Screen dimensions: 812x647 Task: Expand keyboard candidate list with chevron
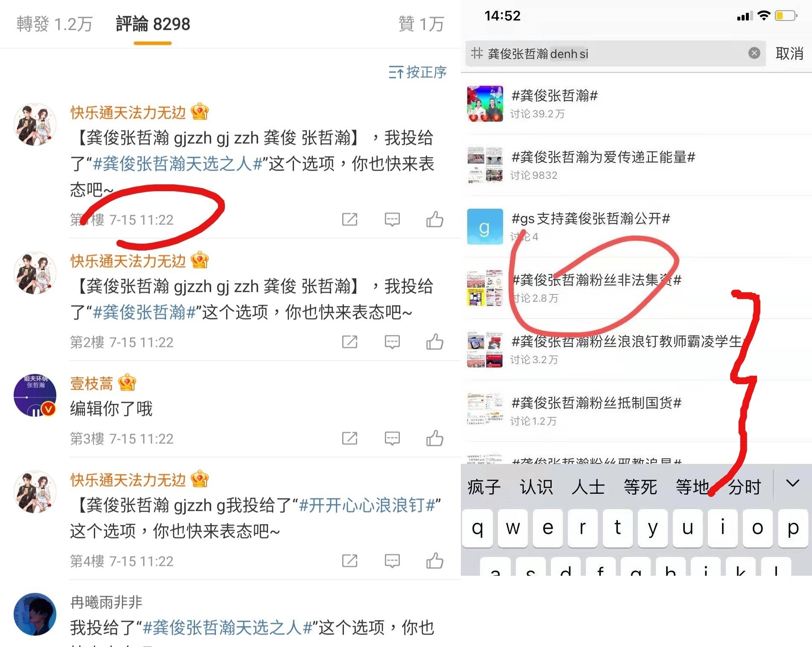[x=792, y=484]
